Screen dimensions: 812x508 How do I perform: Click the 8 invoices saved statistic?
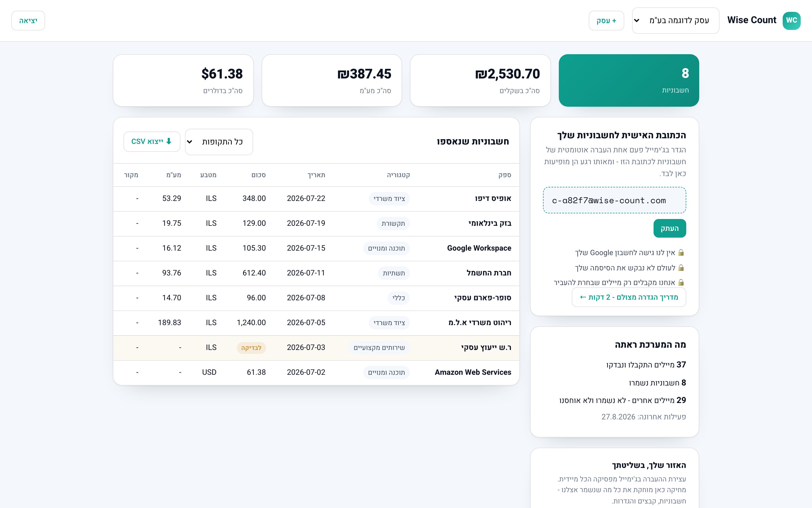click(657, 383)
